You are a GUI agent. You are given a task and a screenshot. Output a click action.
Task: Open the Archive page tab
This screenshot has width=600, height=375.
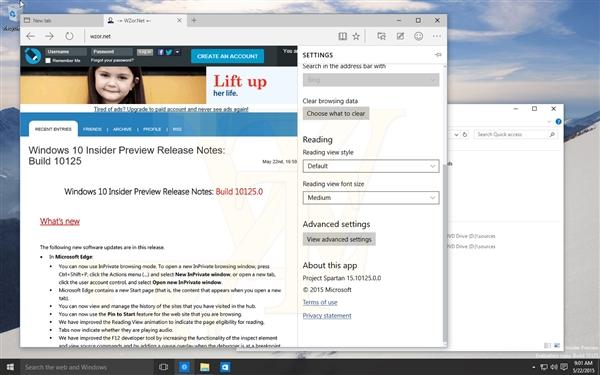[122, 129]
